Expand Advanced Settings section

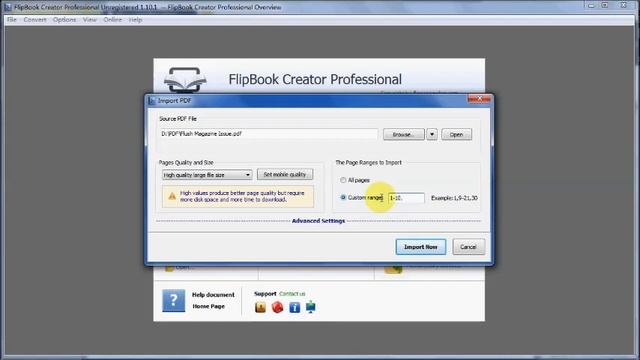click(x=318, y=221)
